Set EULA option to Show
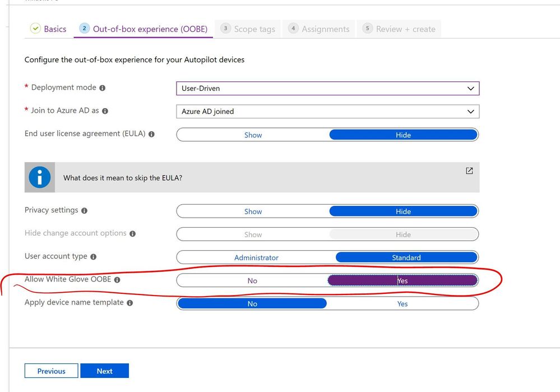Viewport: 560px width, 392px height. 253,135
